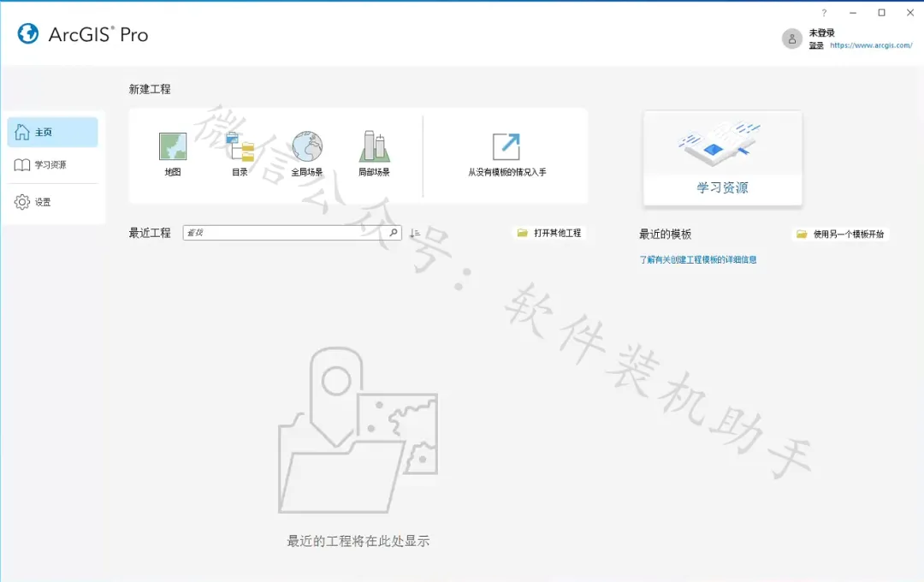Click 使用另一个模板开始 button
The width and height of the screenshot is (924, 582).
[x=840, y=235]
